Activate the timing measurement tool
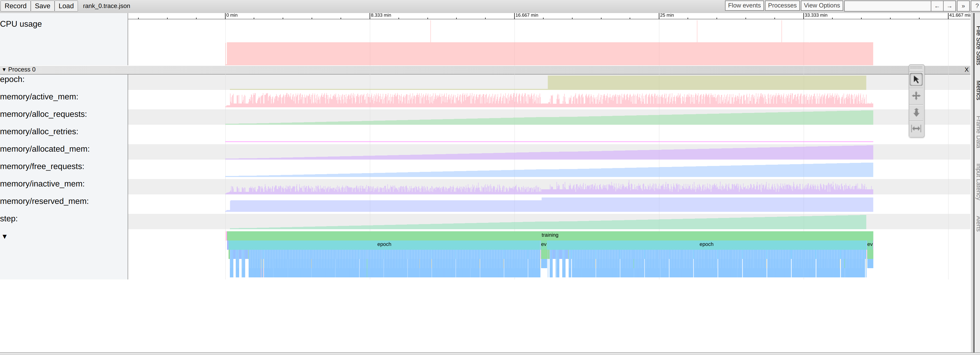 (x=916, y=129)
